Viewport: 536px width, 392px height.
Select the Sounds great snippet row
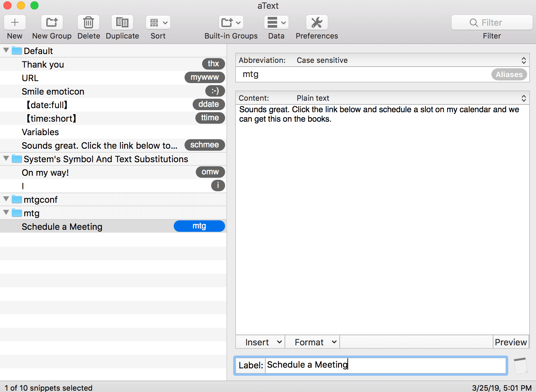113,145
